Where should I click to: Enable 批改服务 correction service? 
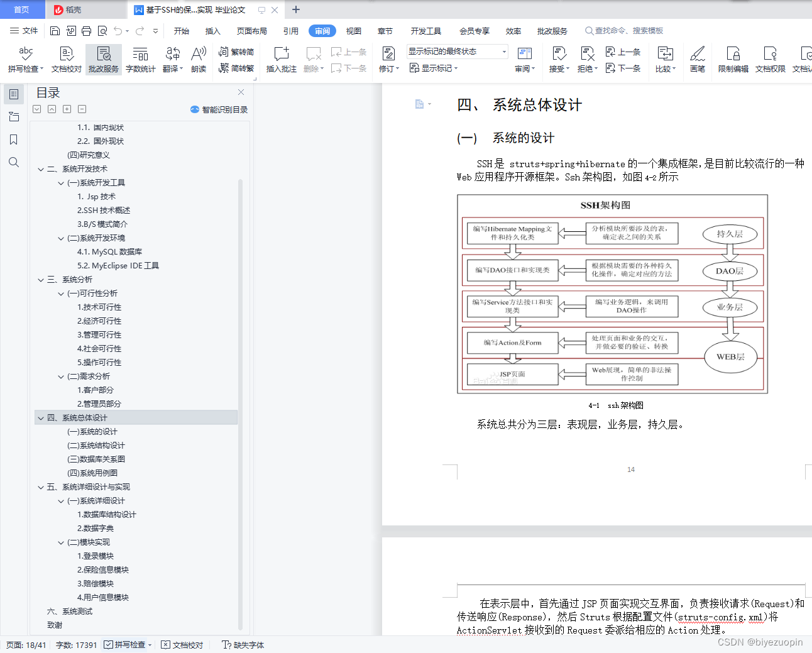103,60
